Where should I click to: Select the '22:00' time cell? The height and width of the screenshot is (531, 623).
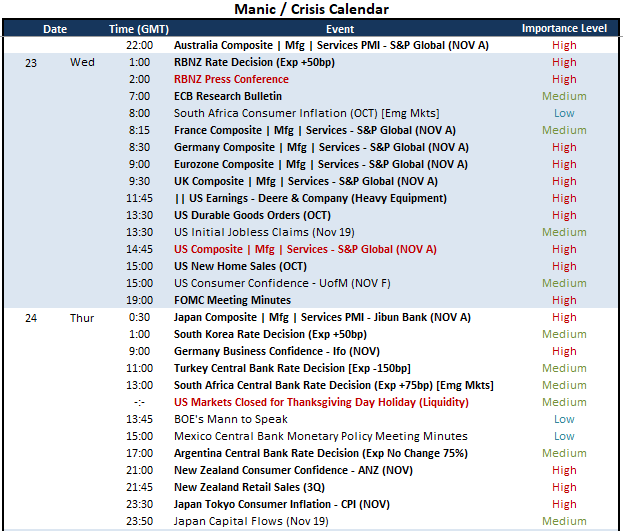click(139, 45)
